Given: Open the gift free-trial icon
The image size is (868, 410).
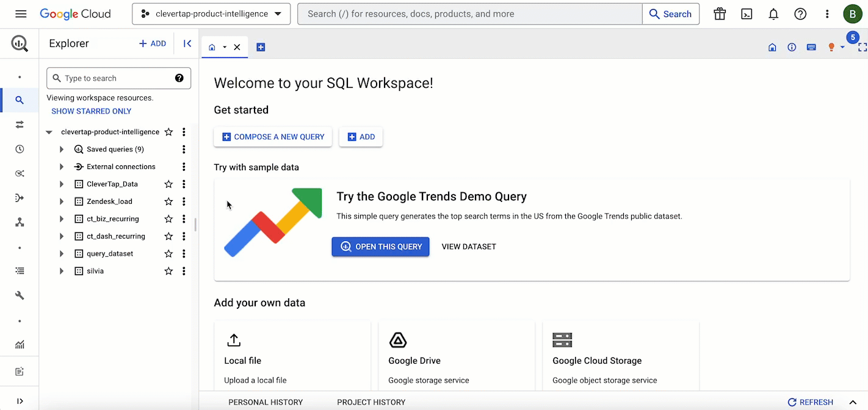Looking at the screenshot, I should point(720,14).
